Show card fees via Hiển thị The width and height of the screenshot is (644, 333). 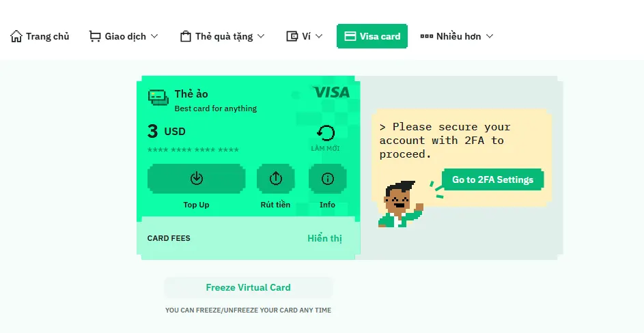(x=324, y=238)
